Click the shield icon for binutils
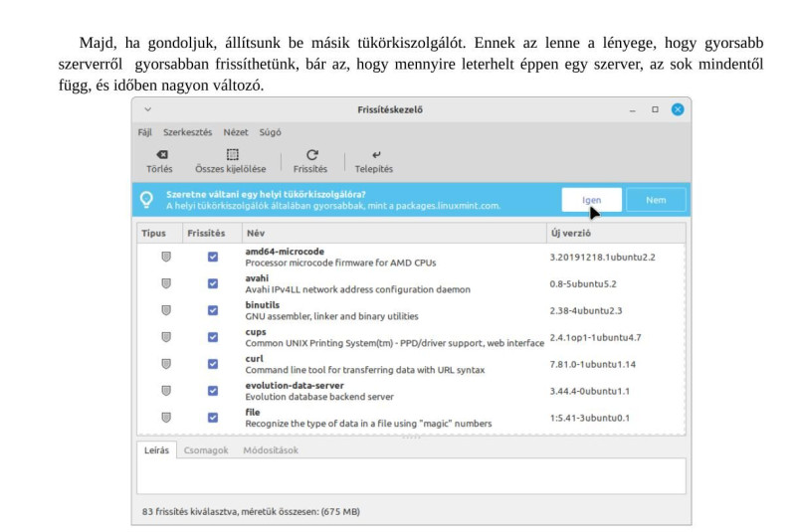 point(166,310)
